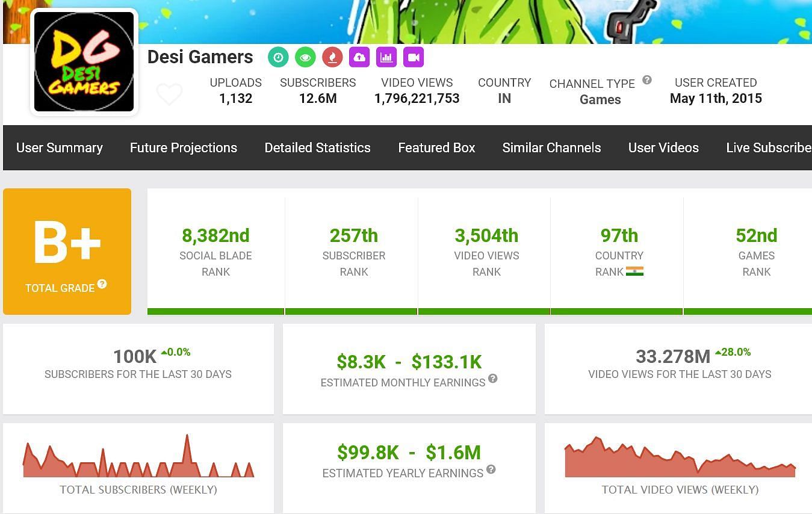Open the Channel Type help question mark
The image size is (812, 514).
coord(647,79)
